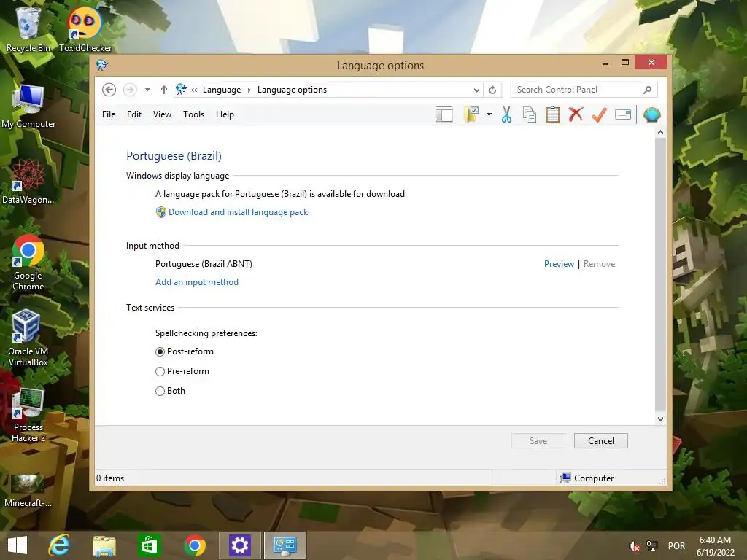Viewport: 747px width, 560px height.
Task: Open the recent locations dropdown arrow
Action: click(147, 90)
